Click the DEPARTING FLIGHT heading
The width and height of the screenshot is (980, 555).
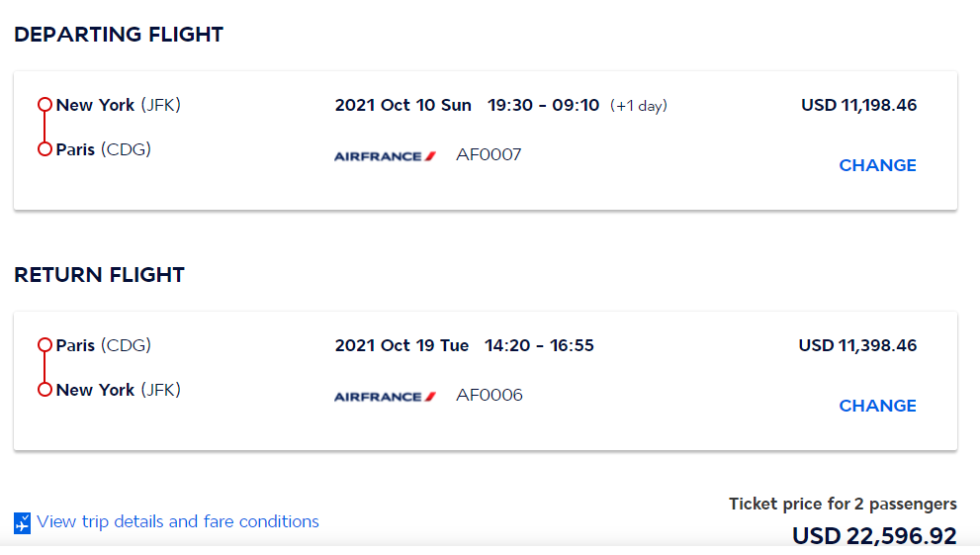coord(119,35)
